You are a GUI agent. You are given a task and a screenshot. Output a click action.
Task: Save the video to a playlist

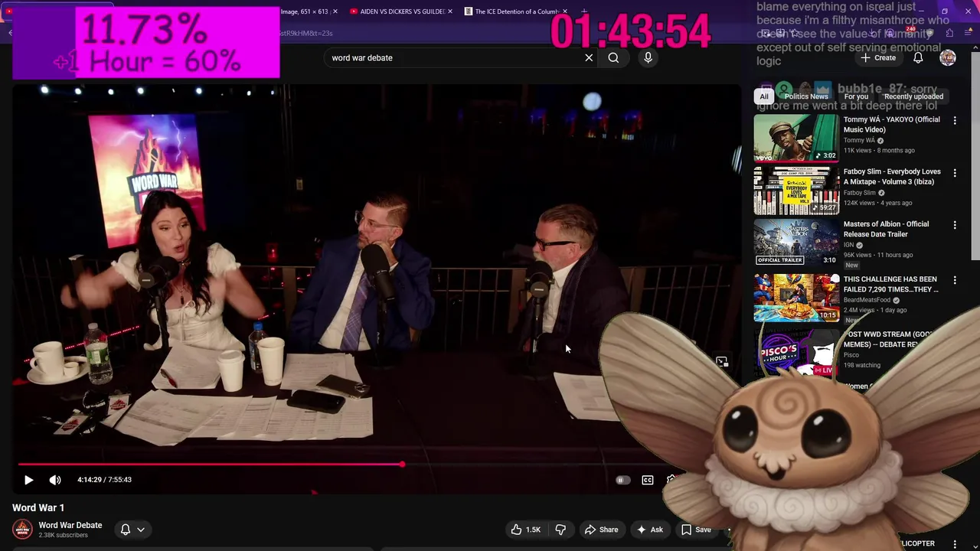point(696,530)
